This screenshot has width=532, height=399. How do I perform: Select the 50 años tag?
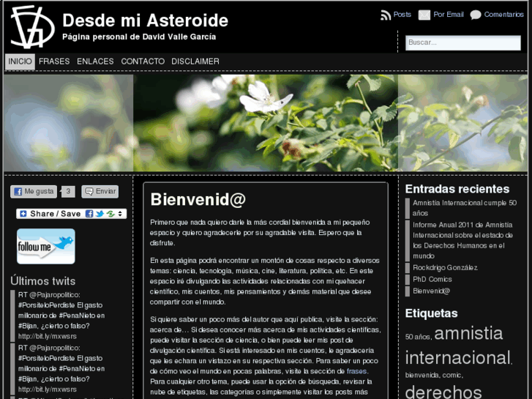pyautogui.click(x=418, y=337)
